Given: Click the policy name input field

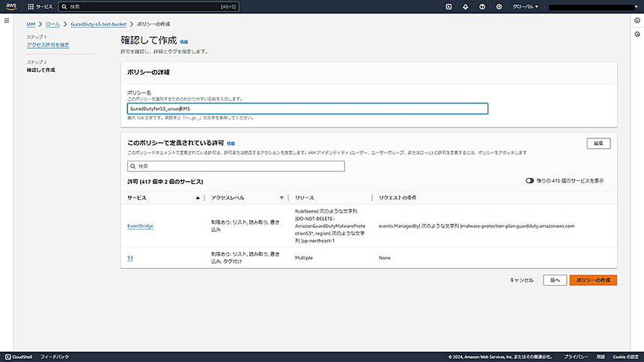Looking at the screenshot, I should pos(308,108).
